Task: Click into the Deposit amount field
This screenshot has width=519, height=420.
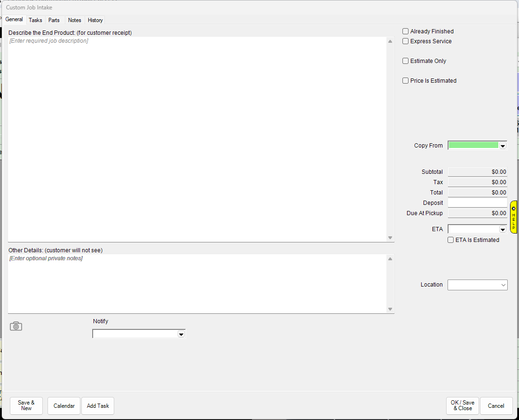Action: [x=477, y=203]
